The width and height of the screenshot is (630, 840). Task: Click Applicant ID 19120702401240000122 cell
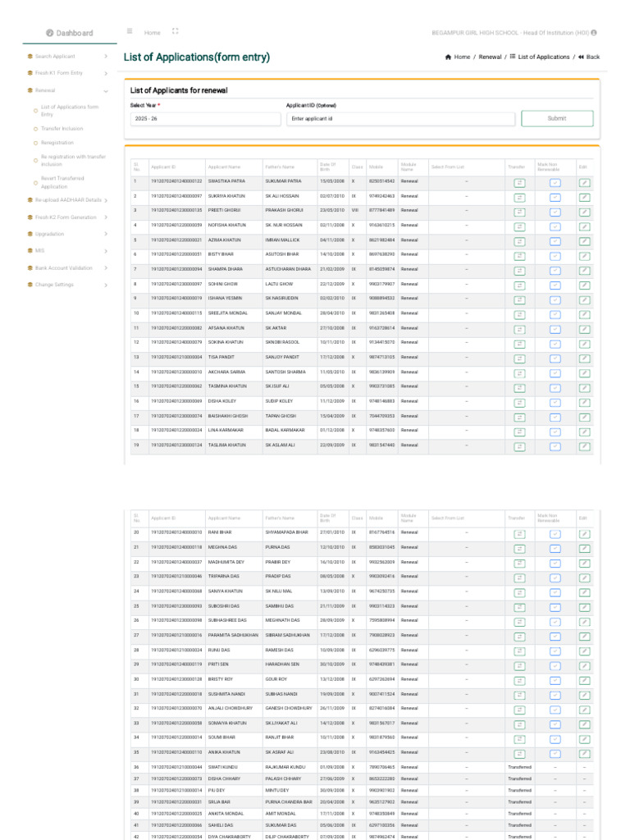coord(176,181)
